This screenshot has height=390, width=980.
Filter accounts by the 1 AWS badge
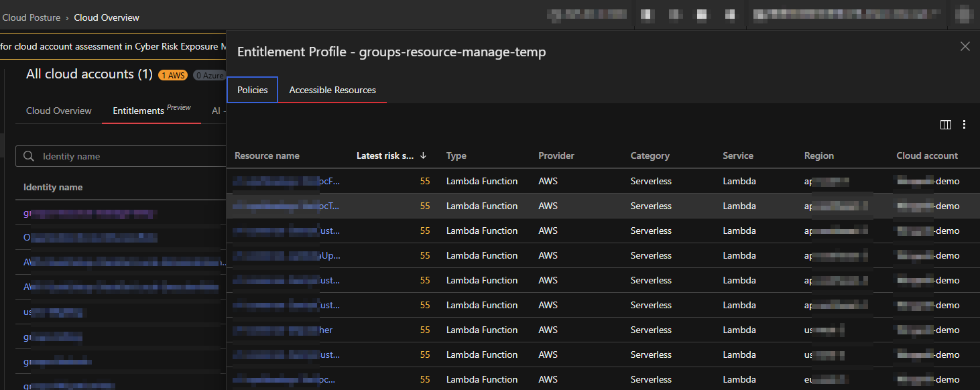point(173,75)
